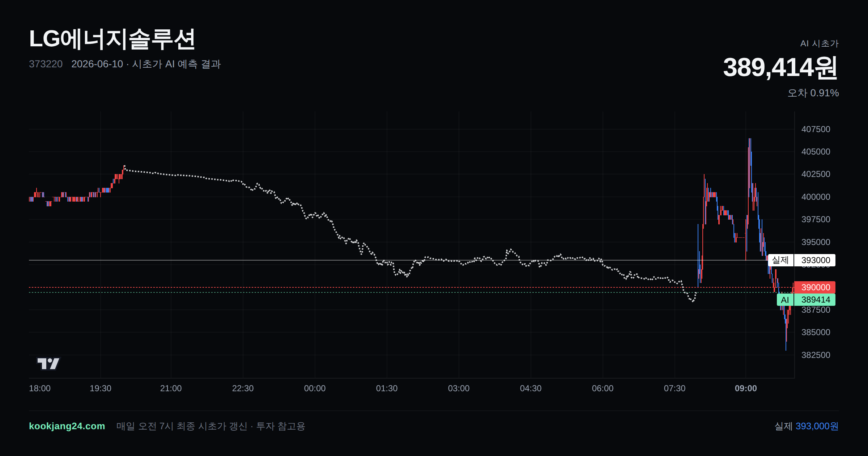868x456 pixels.
Task: Click the AI 시초가 label above the price
Action: [x=819, y=43]
